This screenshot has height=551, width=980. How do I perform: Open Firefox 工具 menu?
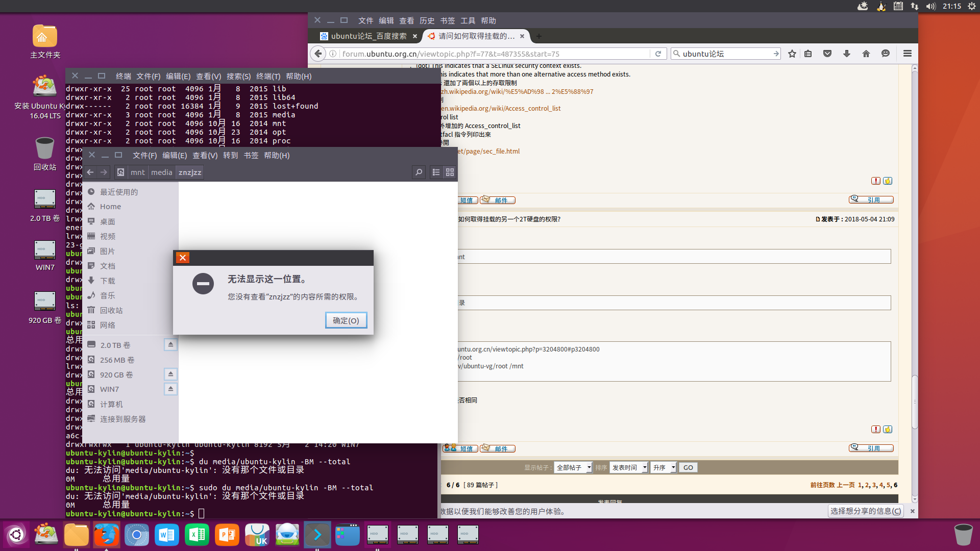click(468, 20)
